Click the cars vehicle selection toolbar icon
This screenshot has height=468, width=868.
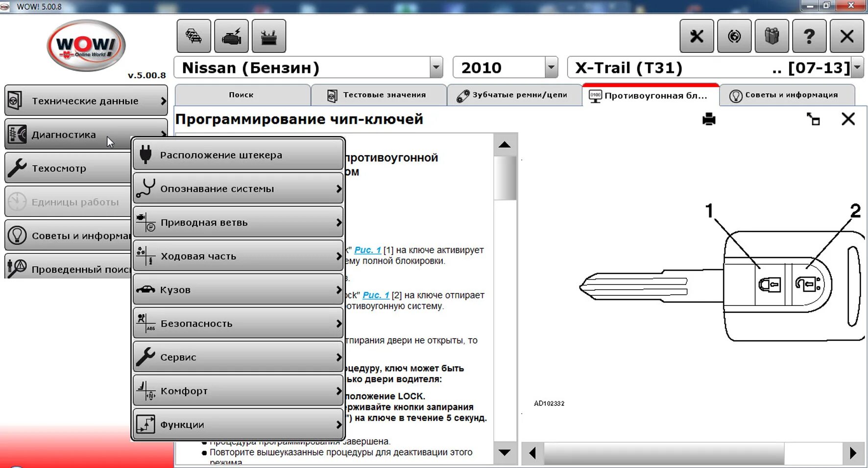194,36
